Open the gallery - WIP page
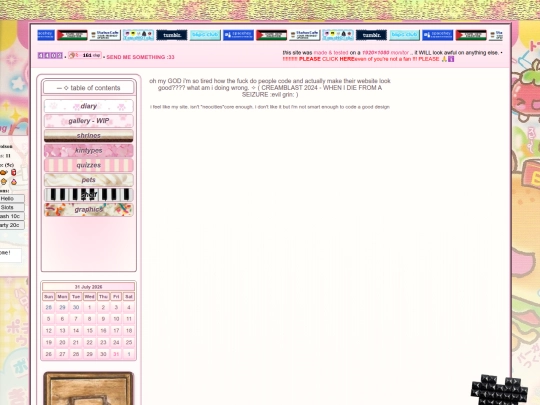This screenshot has width=540, height=405. coord(89,121)
